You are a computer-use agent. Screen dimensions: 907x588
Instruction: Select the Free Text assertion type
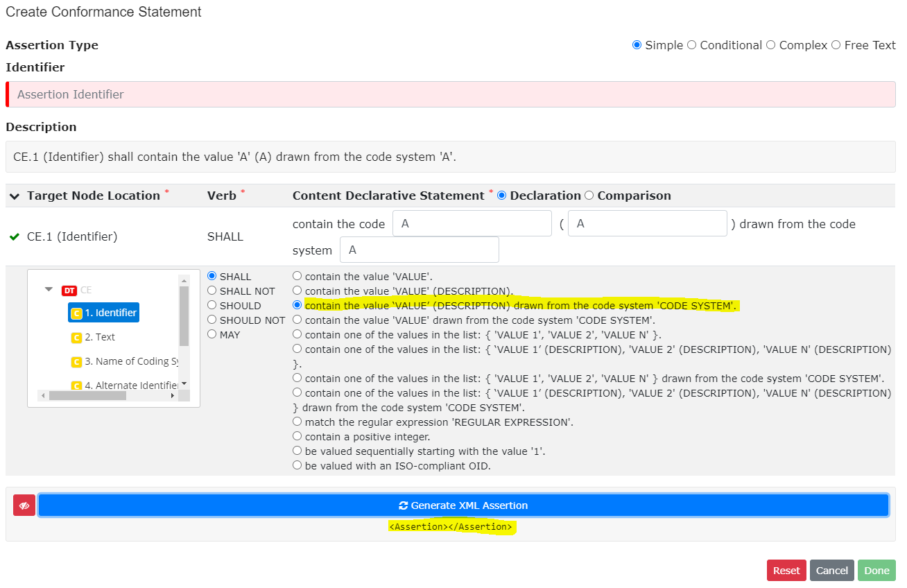[x=836, y=45]
